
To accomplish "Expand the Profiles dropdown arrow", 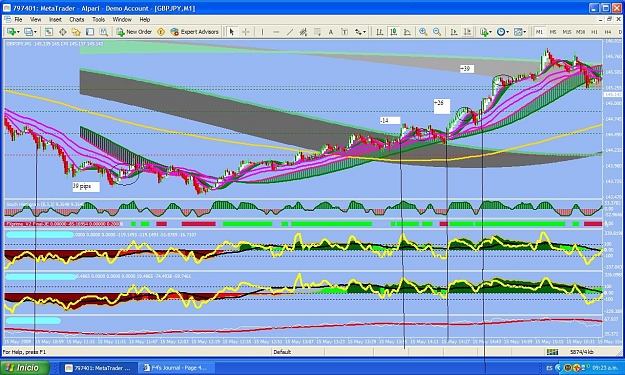I will (35, 32).
